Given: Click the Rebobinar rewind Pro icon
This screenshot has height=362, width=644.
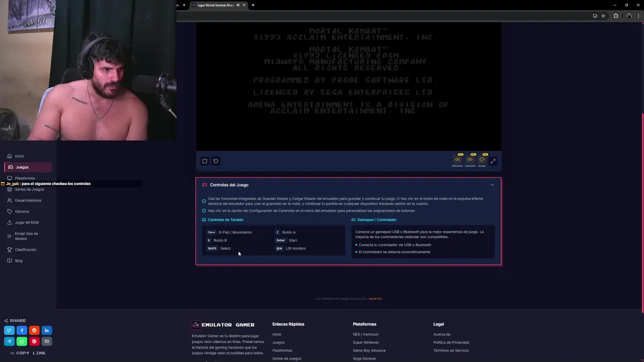Looking at the screenshot, I should (x=457, y=160).
